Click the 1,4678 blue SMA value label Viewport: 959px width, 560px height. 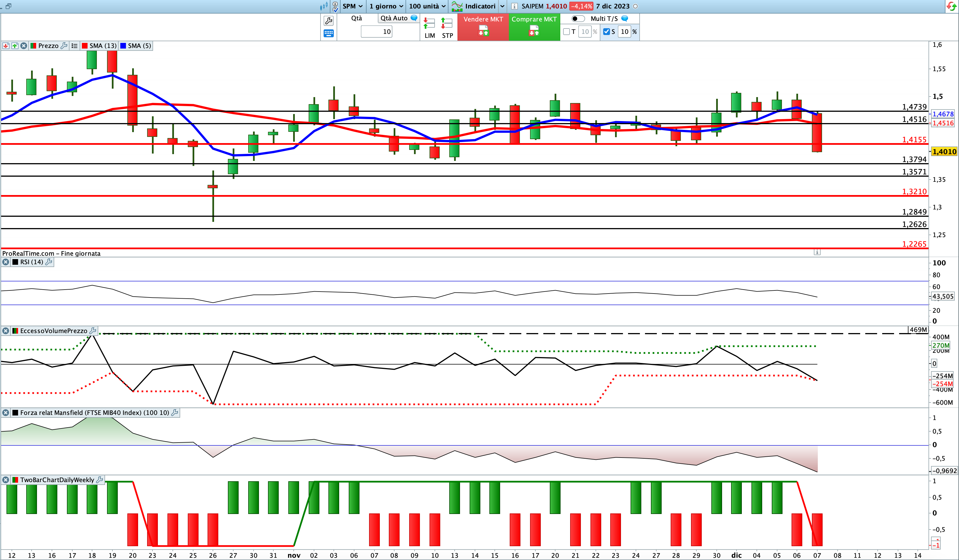pos(943,114)
